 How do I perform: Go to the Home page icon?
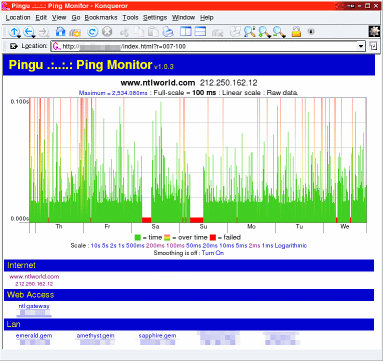pyautogui.click(x=60, y=32)
